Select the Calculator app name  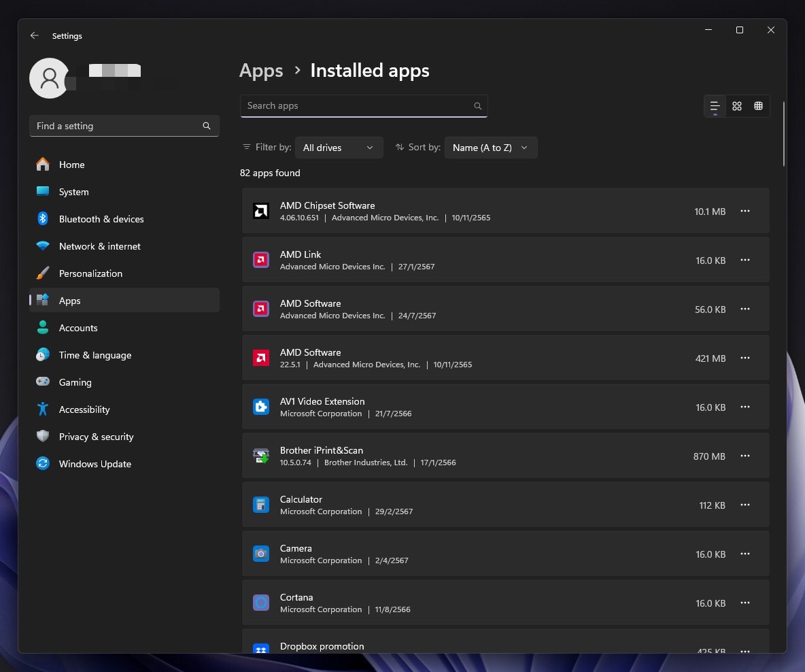click(301, 499)
